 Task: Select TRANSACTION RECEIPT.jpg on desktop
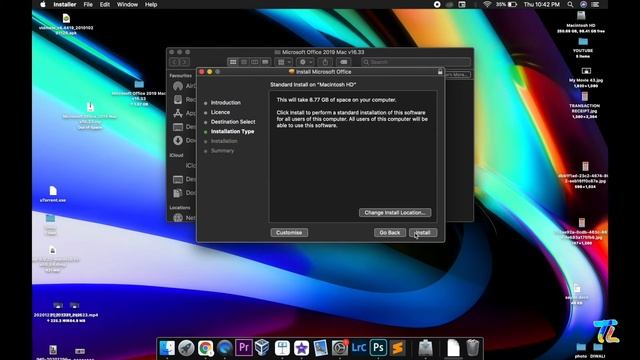(x=585, y=105)
